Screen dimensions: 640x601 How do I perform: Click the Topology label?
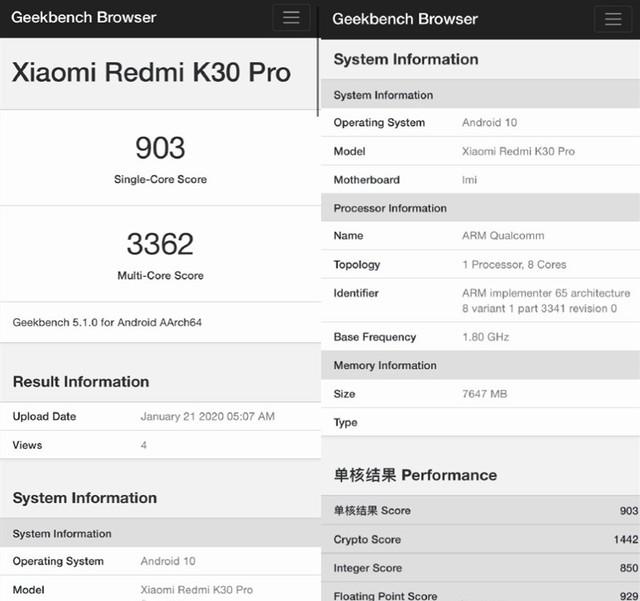pos(357,265)
